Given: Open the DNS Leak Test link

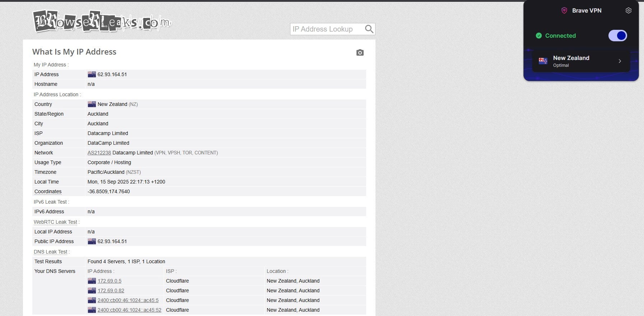Looking at the screenshot, I should click(50, 252).
